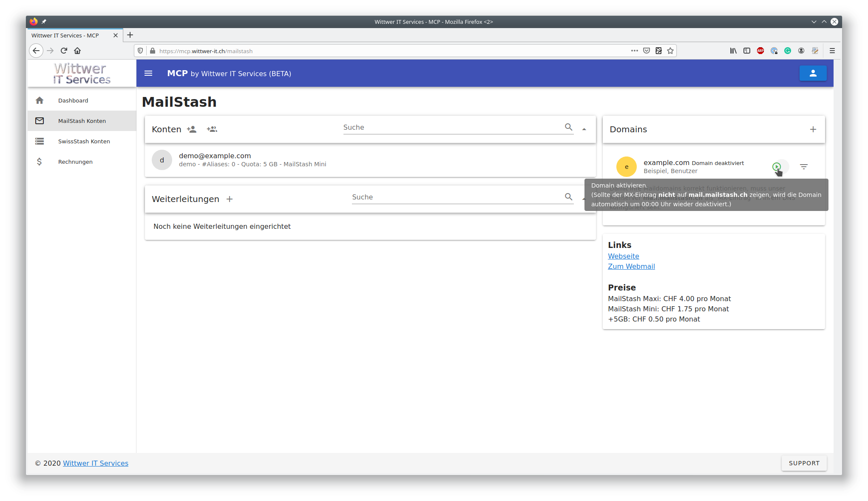Collapse the Konten panel arrow
The height and width of the screenshot is (501, 868).
(x=584, y=129)
